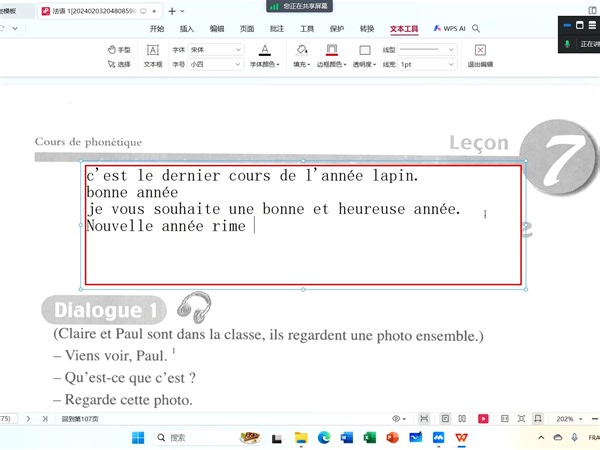600x450 pixels.
Task: Zoom out with the minus button
Action: point(594,419)
